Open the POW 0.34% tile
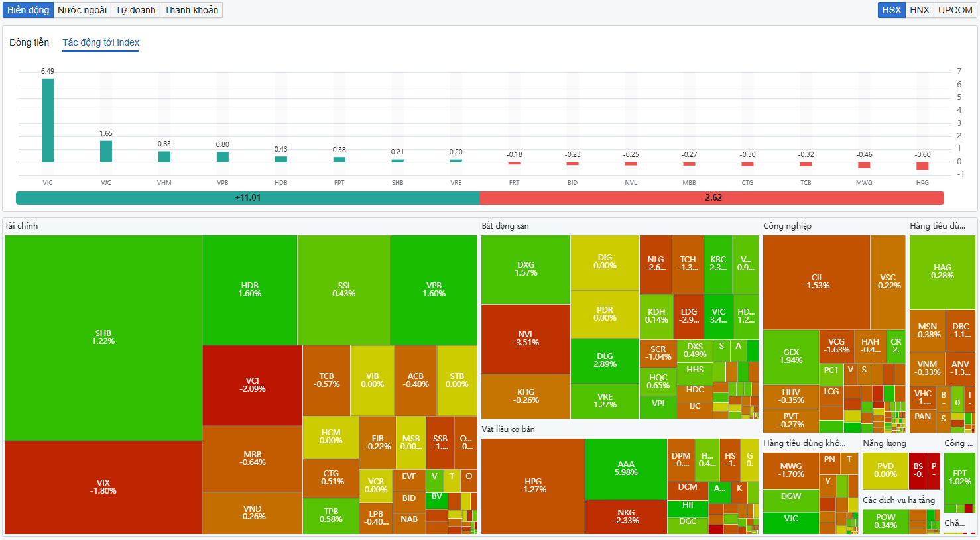The image size is (980, 540). point(885,521)
